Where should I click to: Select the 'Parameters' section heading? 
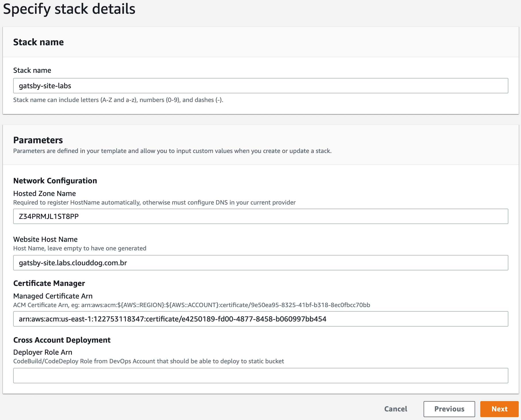click(38, 140)
